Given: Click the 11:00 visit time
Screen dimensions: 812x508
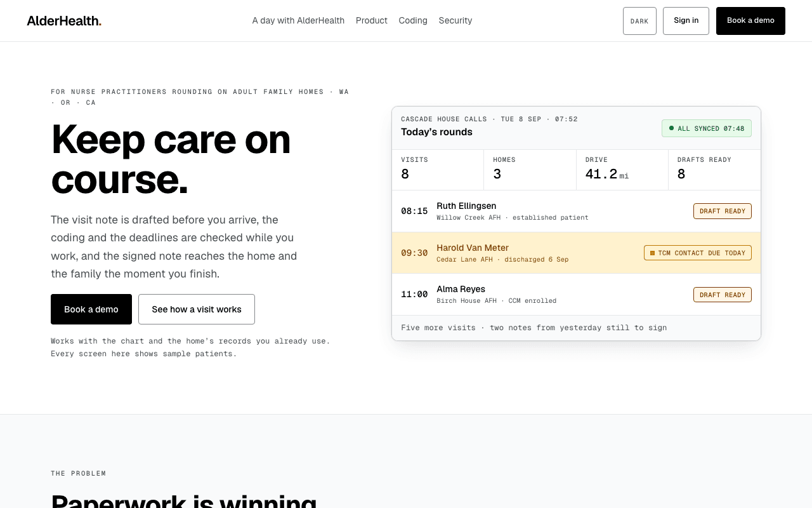Looking at the screenshot, I should click(414, 295).
